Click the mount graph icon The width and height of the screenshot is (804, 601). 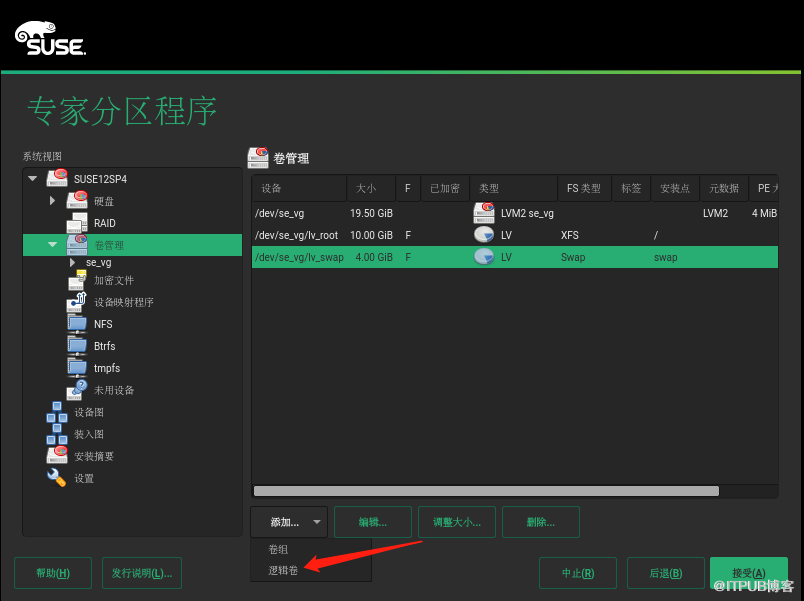pyautogui.click(x=57, y=434)
